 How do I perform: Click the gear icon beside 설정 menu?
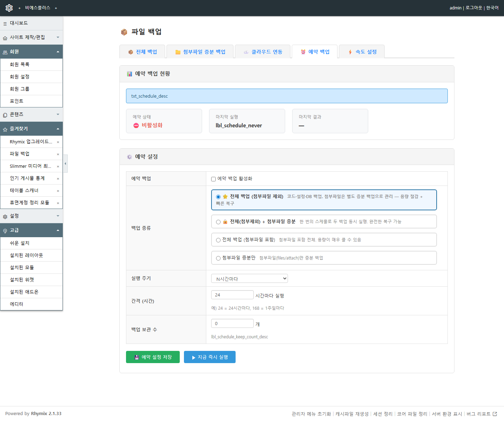(x=5, y=217)
